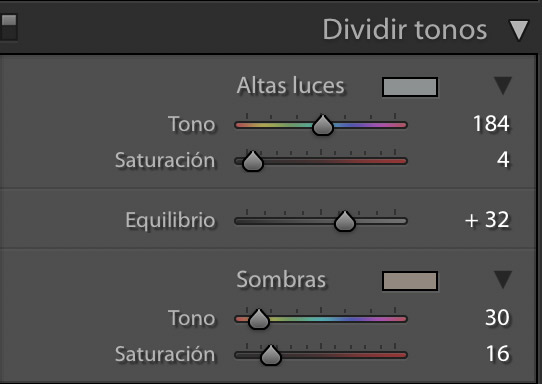Click the Sombras Tono slider handle
Screen dimensions: 542x384
[x=259, y=319]
